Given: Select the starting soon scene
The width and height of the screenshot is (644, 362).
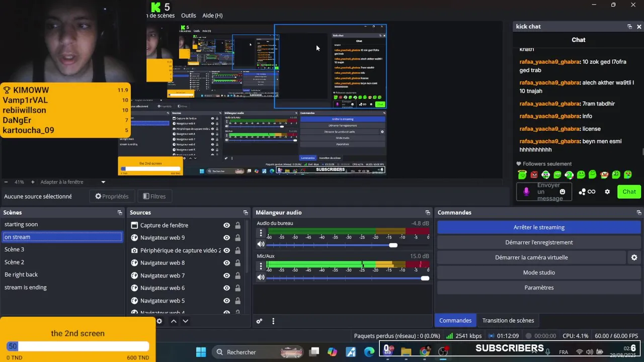Looking at the screenshot, I should (x=62, y=224).
